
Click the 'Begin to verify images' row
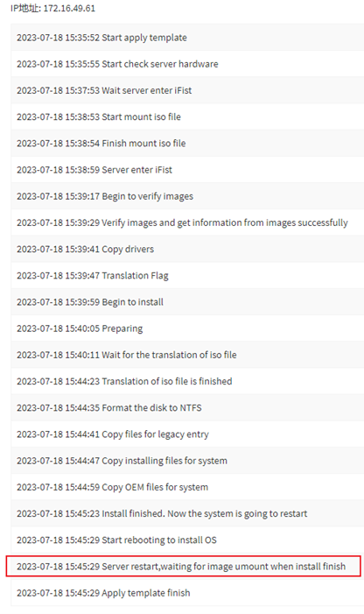[x=187, y=196]
